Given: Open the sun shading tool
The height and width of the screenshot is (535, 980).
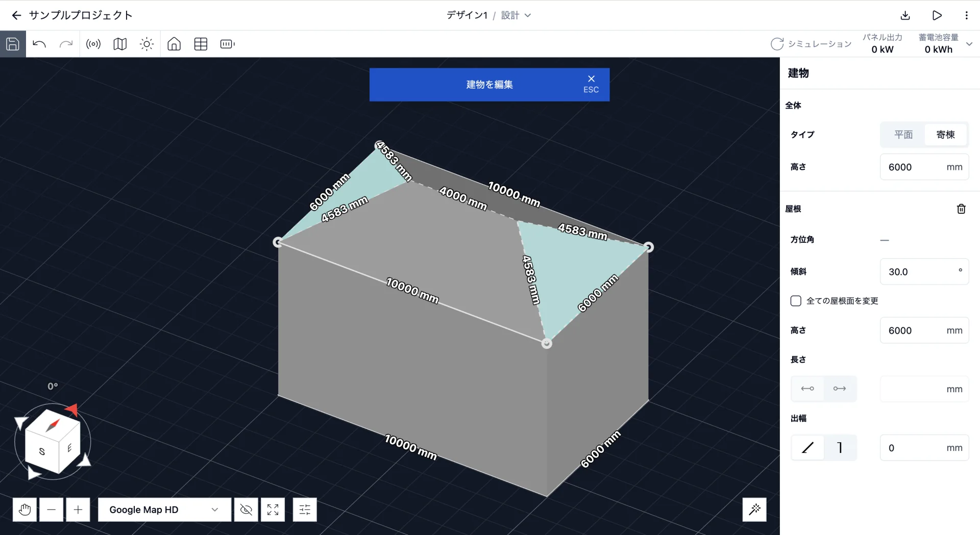Looking at the screenshot, I should pos(147,44).
